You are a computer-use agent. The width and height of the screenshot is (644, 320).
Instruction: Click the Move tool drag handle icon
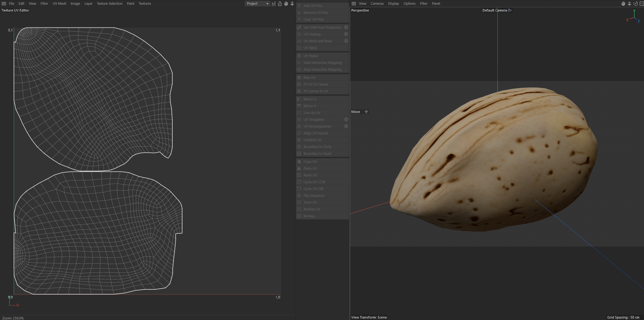click(x=366, y=112)
